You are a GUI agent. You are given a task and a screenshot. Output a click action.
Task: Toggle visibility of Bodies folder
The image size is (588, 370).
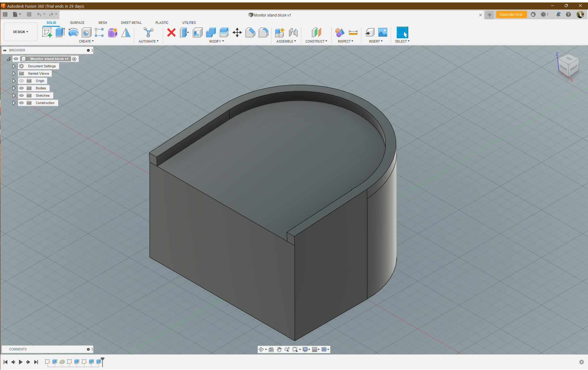(x=21, y=88)
